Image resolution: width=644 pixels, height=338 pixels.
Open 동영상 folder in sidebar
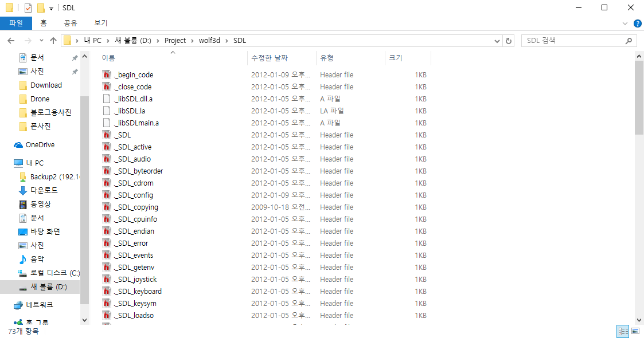coord(41,204)
